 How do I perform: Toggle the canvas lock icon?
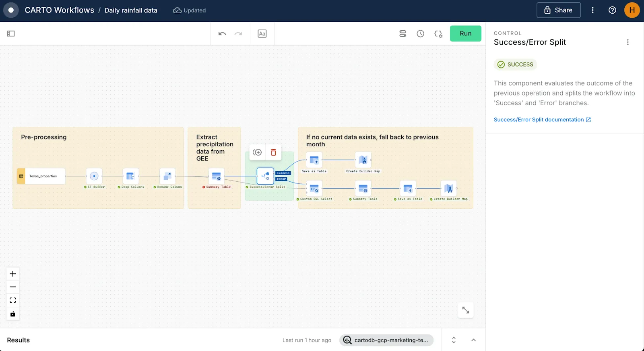click(13, 314)
